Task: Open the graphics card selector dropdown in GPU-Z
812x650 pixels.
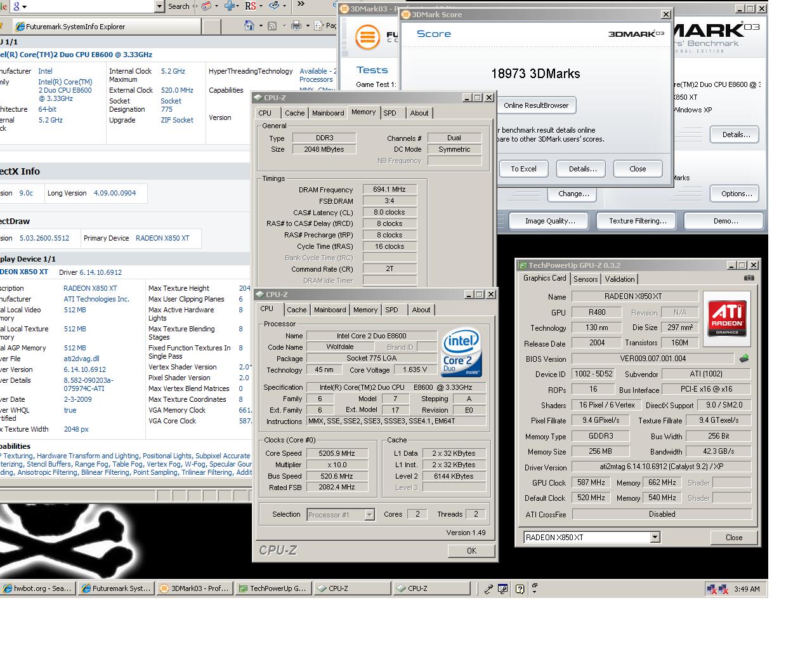Action: click(655, 537)
